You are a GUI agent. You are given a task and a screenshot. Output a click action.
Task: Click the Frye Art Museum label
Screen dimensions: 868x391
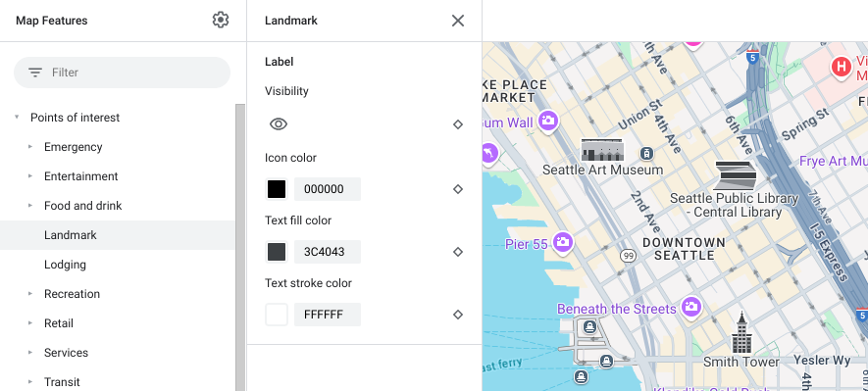834,161
